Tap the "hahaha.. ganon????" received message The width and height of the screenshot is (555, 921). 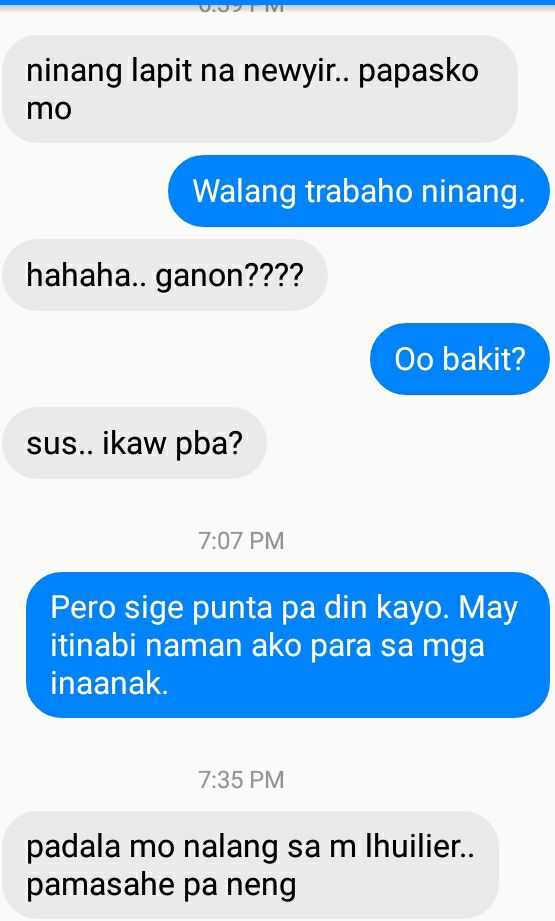point(165,275)
